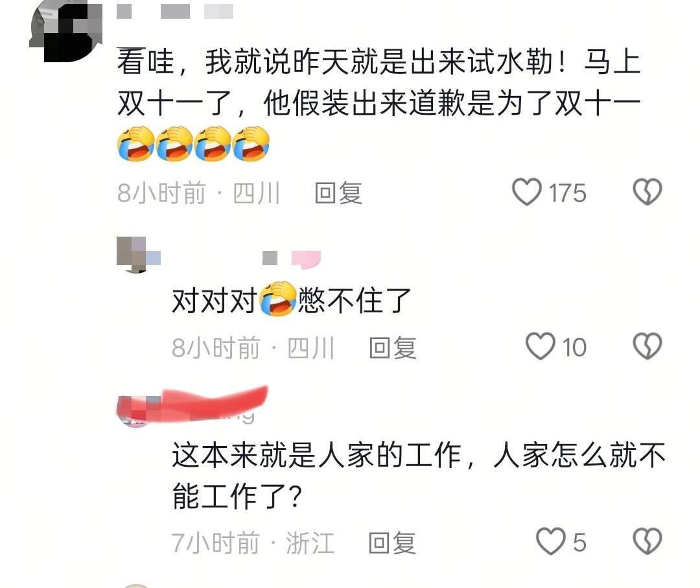
Task: Open avatar of the 对对对 replier
Action: point(137,255)
